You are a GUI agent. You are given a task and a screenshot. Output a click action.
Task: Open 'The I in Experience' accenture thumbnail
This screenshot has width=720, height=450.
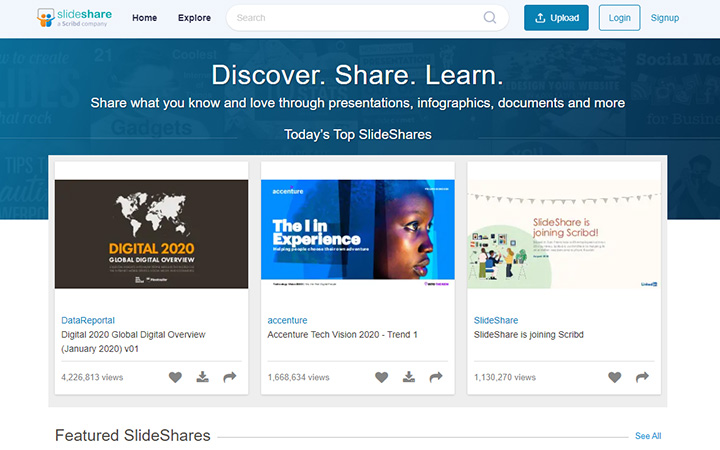coord(358,234)
